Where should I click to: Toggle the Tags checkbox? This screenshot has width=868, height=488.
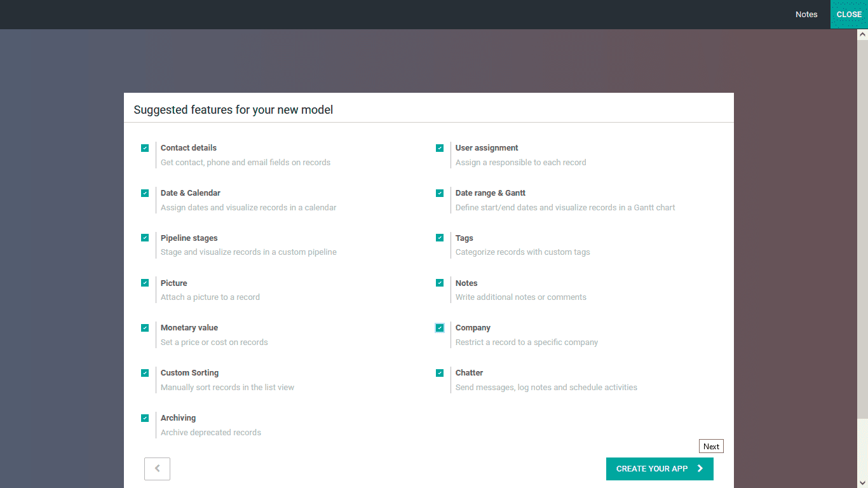440,238
